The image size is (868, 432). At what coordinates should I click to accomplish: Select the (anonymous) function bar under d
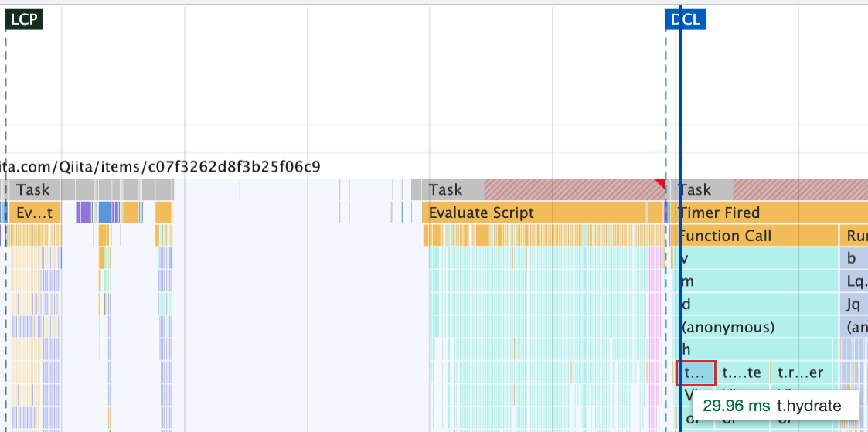click(x=757, y=328)
